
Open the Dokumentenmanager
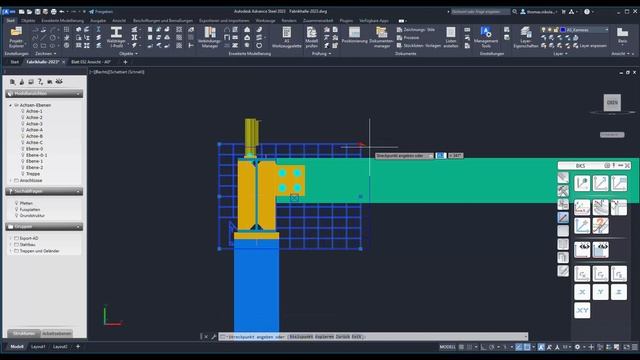pos(381,38)
